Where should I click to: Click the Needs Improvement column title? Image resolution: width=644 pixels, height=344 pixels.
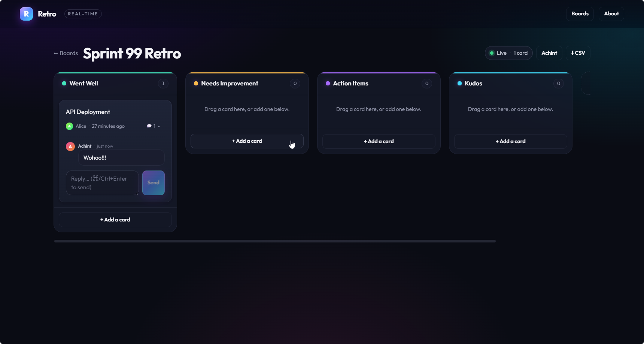point(230,83)
